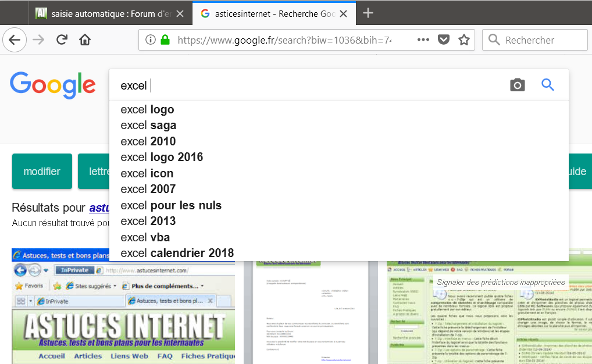Click magnifier icon in Rechercher box
This screenshot has width=592, height=364.
point(494,40)
